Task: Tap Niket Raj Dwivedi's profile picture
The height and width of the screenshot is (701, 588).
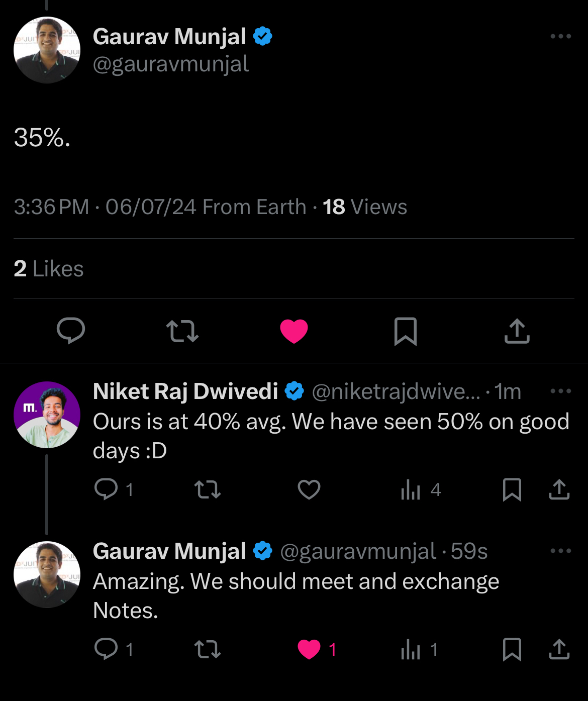Action: click(47, 415)
